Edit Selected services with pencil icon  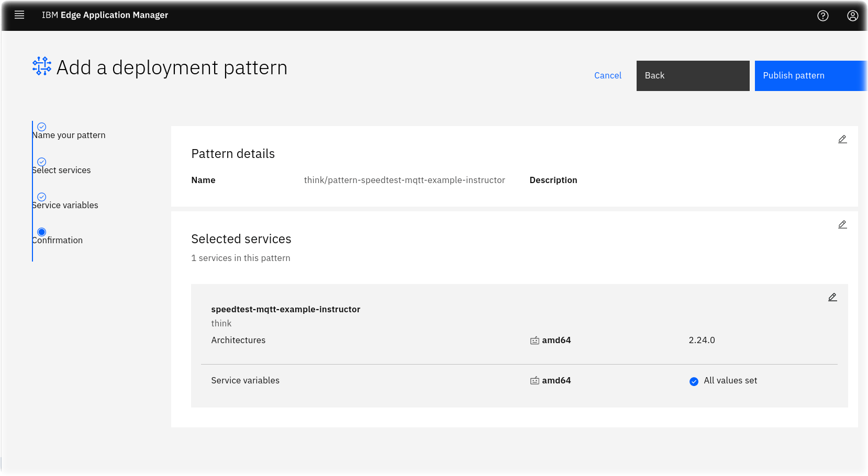click(x=842, y=224)
